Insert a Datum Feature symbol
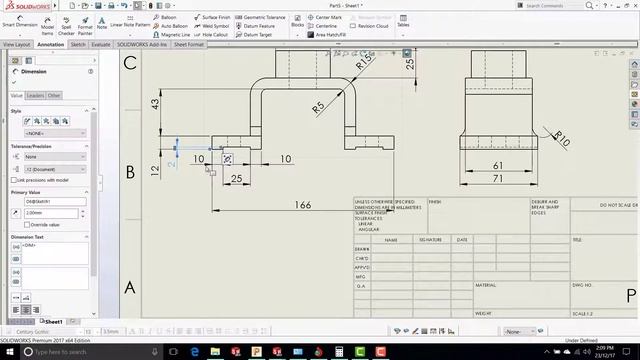 pyautogui.click(x=255, y=26)
